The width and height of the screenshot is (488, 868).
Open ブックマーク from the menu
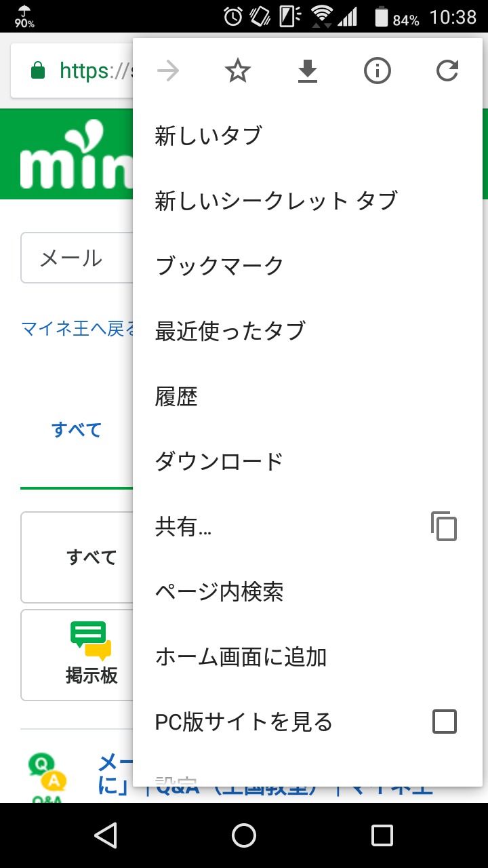tap(219, 266)
